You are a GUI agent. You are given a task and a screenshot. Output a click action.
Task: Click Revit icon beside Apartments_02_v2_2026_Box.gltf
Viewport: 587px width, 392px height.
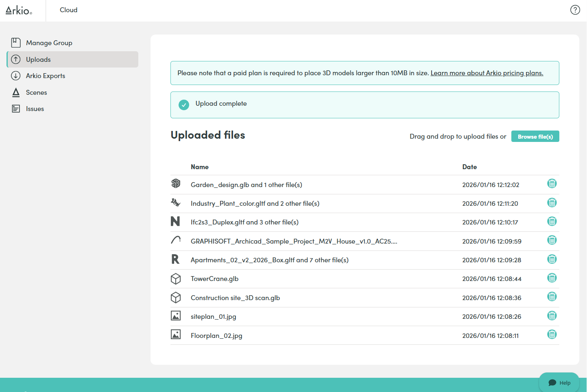tap(175, 259)
